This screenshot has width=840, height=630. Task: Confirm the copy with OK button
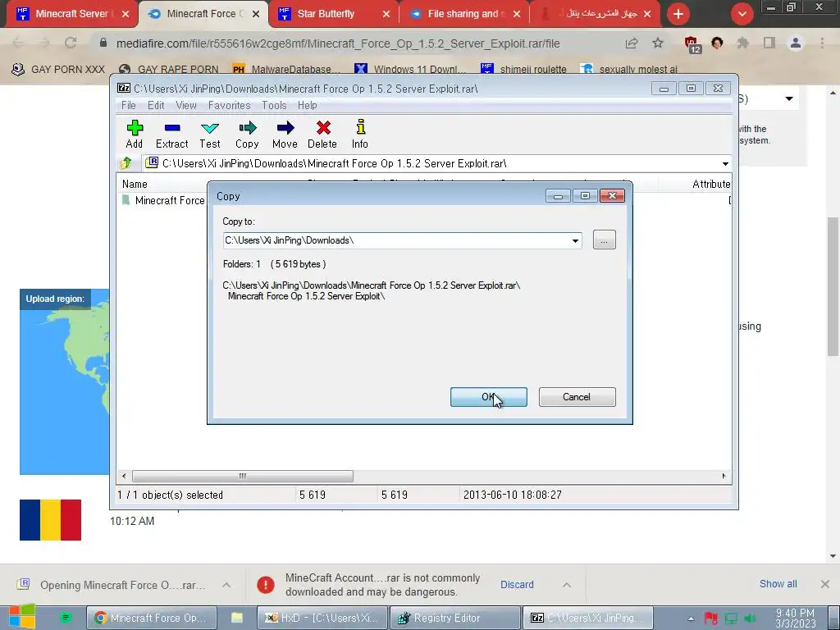489,397
